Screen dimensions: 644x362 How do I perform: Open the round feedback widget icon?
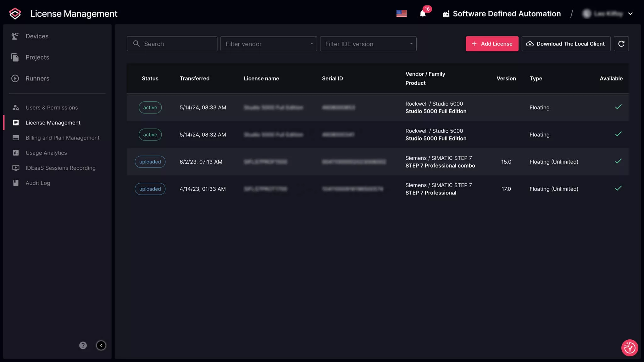point(630,348)
